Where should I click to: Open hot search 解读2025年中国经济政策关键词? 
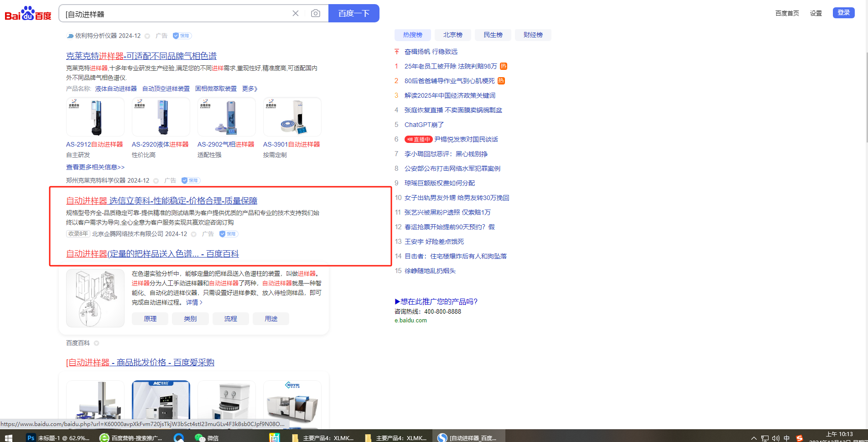[450, 95]
